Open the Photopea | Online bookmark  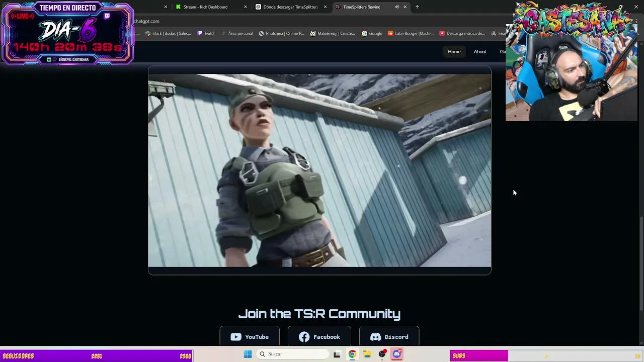point(281,34)
